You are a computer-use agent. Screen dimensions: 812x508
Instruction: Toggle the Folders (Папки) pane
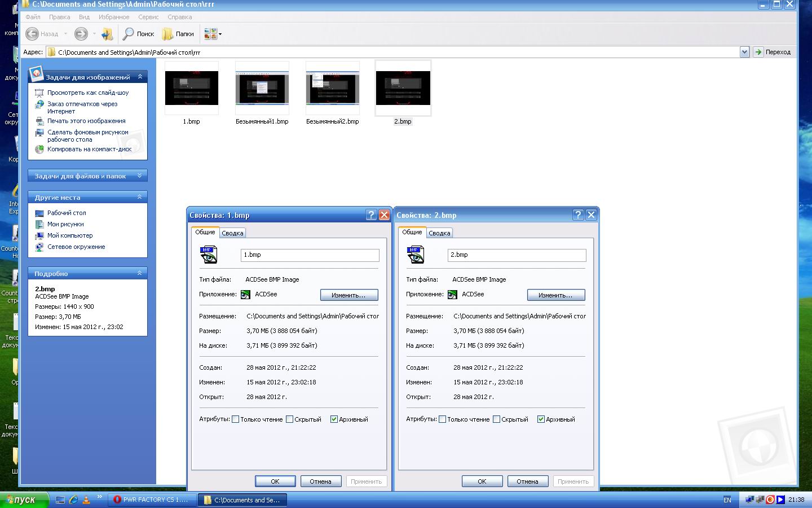(x=178, y=34)
